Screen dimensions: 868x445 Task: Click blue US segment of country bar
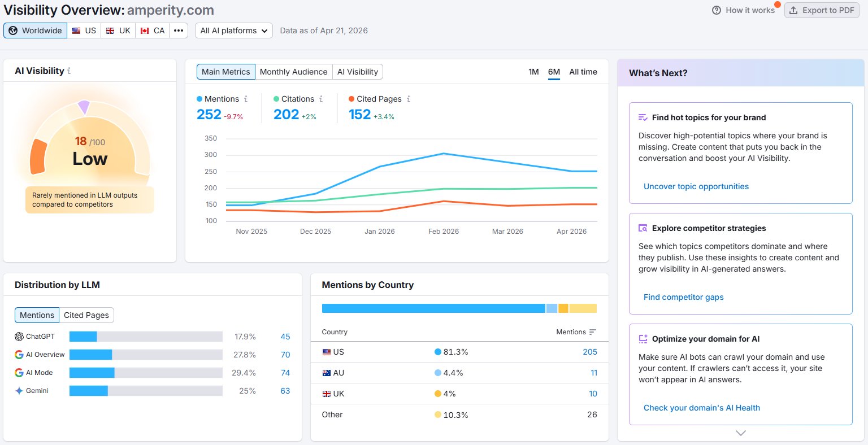(433, 308)
